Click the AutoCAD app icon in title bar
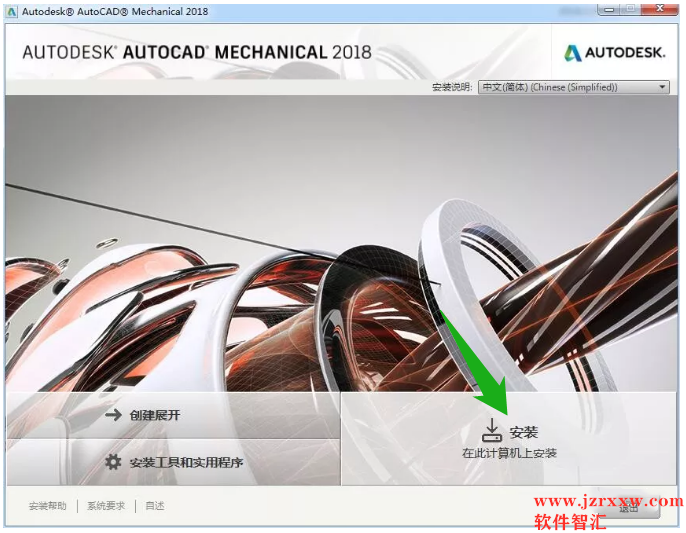 coord(12,11)
